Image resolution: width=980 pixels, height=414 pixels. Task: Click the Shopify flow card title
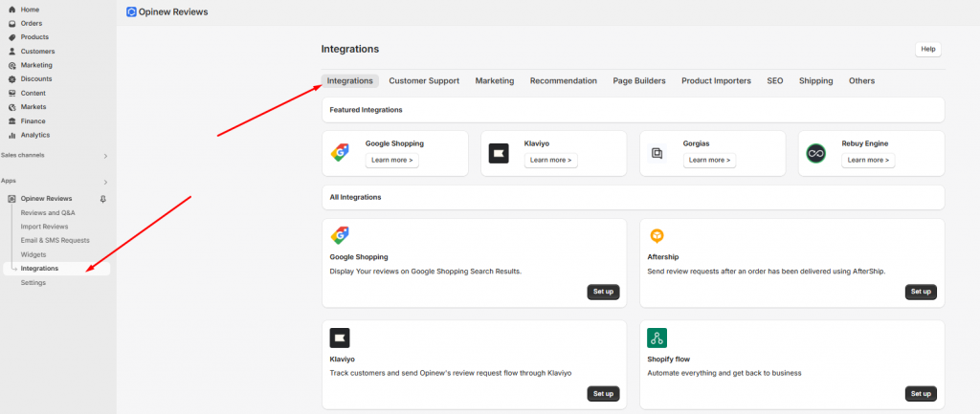[x=669, y=360]
